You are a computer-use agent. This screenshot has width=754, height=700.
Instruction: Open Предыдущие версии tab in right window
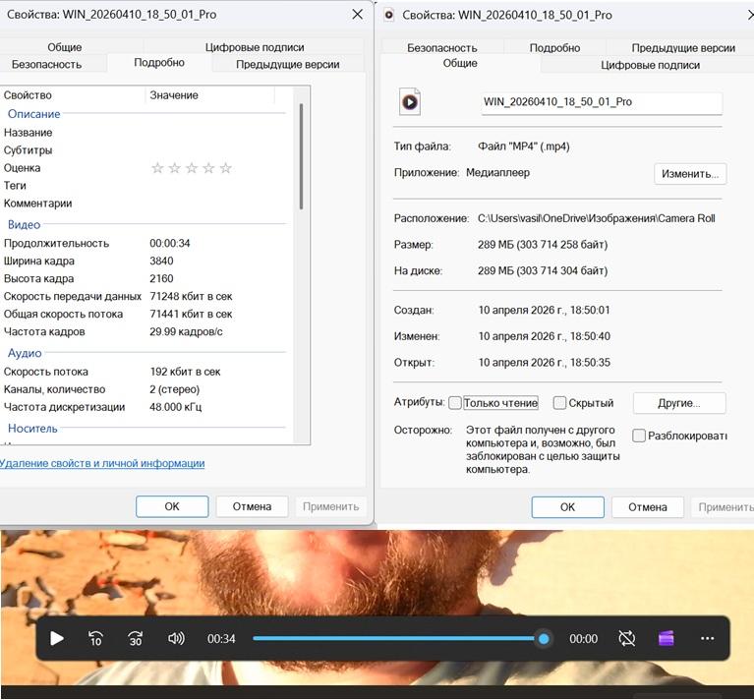[x=683, y=47]
